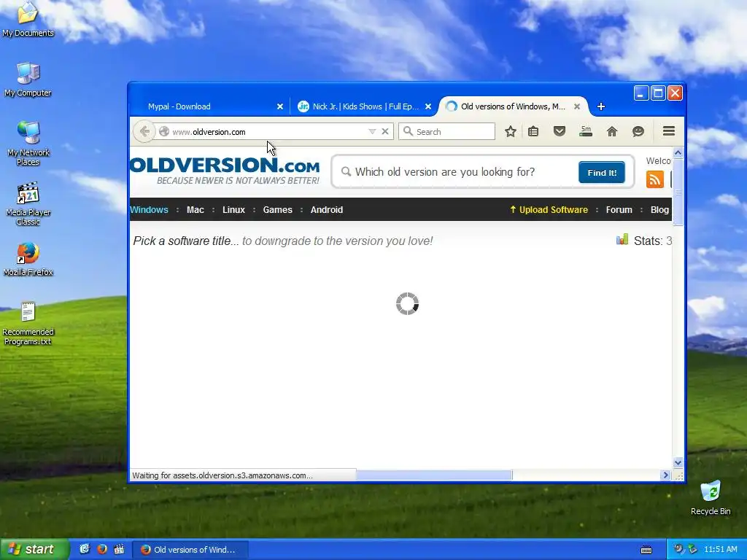Bookmark this page with the star icon

click(x=510, y=131)
